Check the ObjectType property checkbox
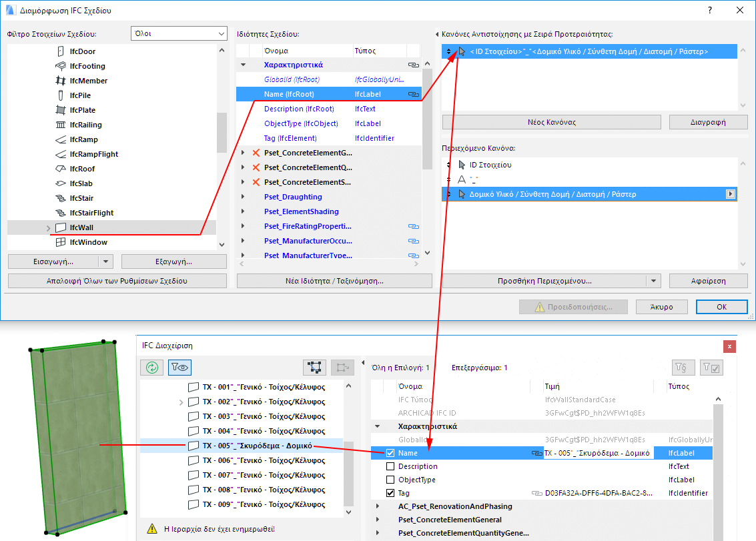Viewport: 756px width, 541px height. click(x=390, y=480)
